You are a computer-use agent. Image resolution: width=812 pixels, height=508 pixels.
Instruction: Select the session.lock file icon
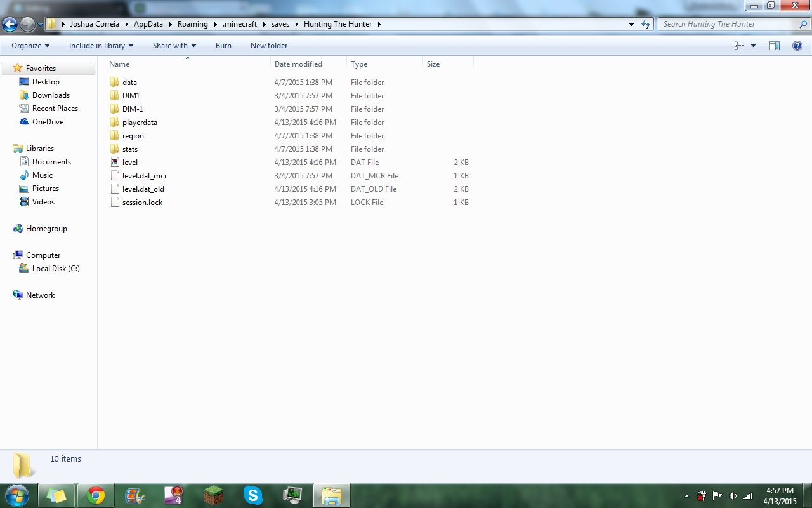click(115, 203)
